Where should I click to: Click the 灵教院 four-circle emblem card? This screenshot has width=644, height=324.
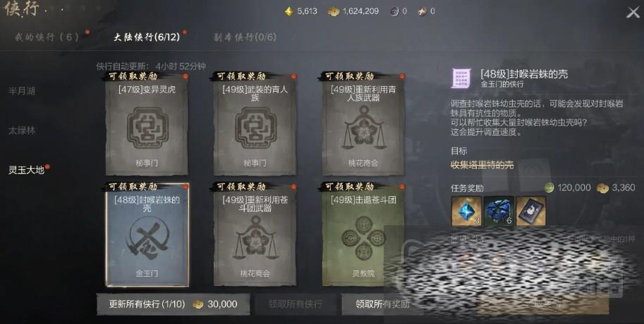pyautogui.click(x=363, y=235)
